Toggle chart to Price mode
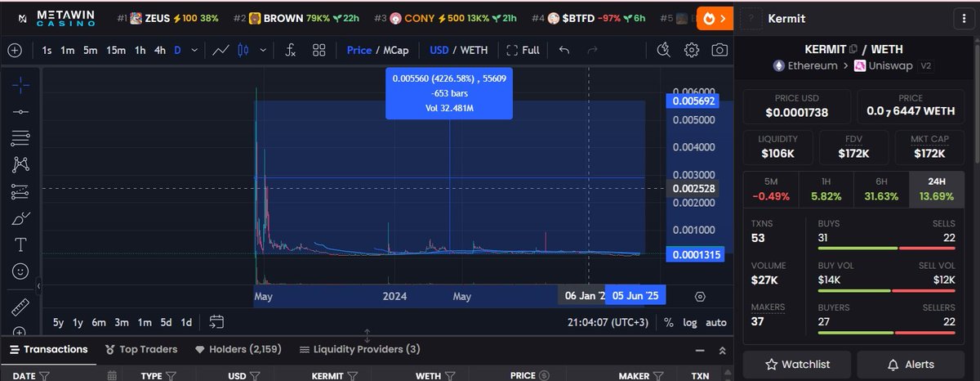Screen dimensions: 980x381 point(359,50)
